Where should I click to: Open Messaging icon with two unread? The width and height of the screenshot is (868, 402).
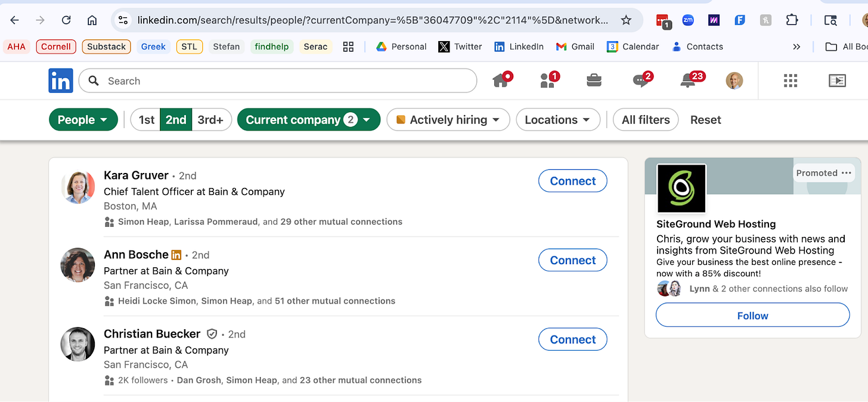coord(643,80)
